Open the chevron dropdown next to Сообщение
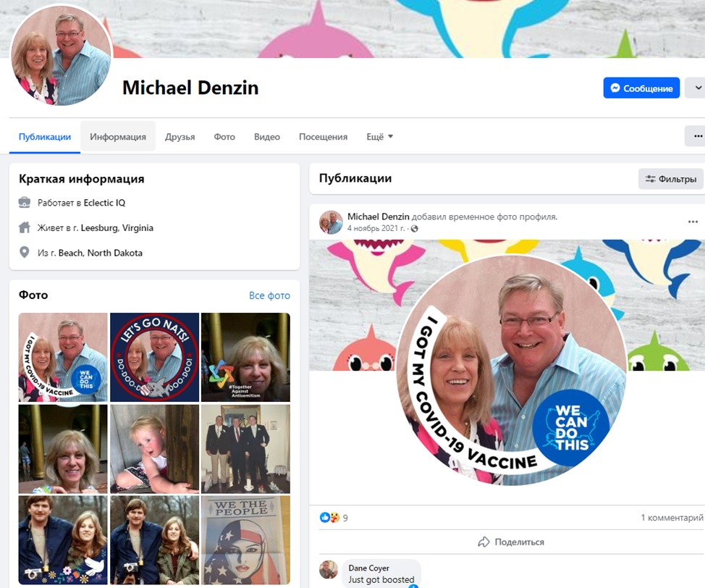This screenshot has width=705, height=588. [697, 88]
